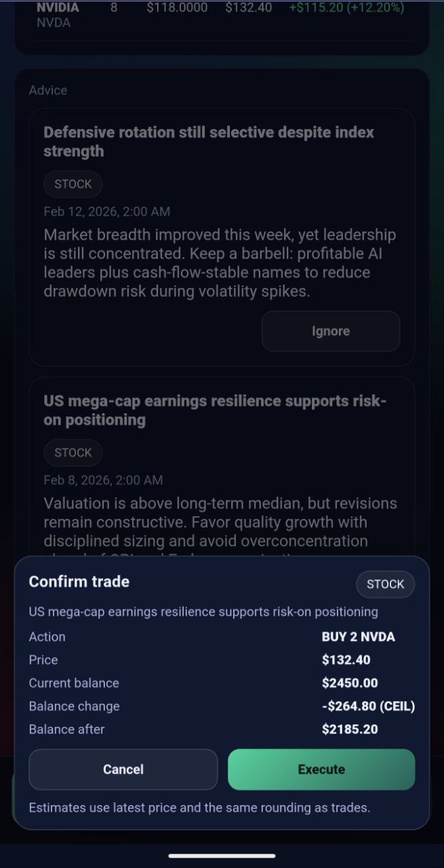Image resolution: width=444 pixels, height=868 pixels.
Task: Ignore the defensive rotation advice
Action: 331,331
